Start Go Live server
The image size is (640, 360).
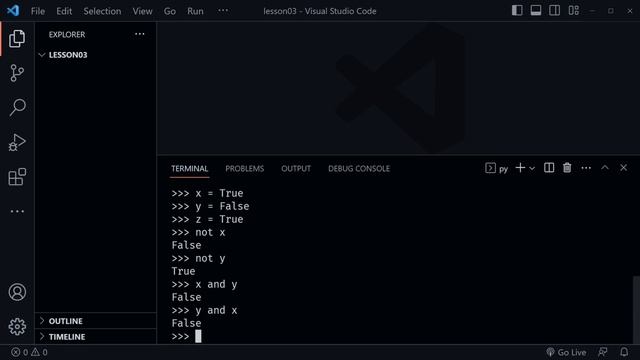[566, 352]
